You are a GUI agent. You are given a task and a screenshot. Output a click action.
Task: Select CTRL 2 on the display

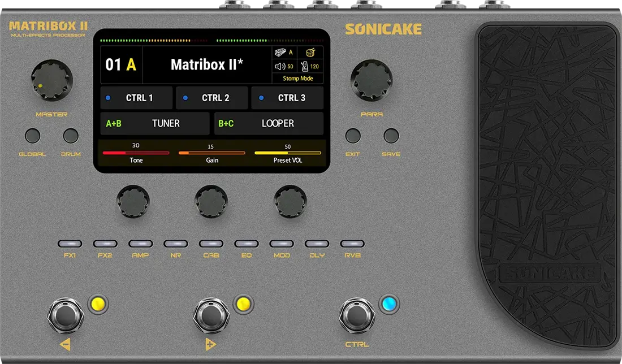212,98
